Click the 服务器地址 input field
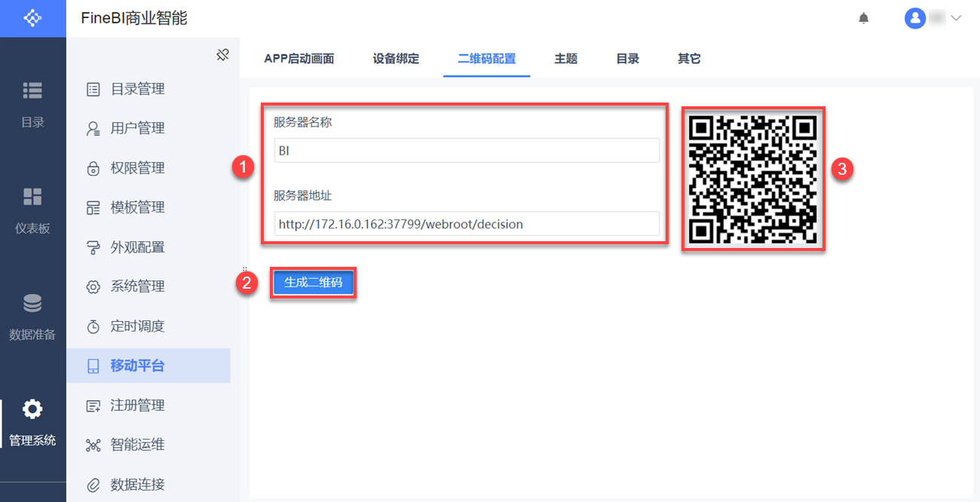Viewport: 980px width, 502px height. coord(467,224)
